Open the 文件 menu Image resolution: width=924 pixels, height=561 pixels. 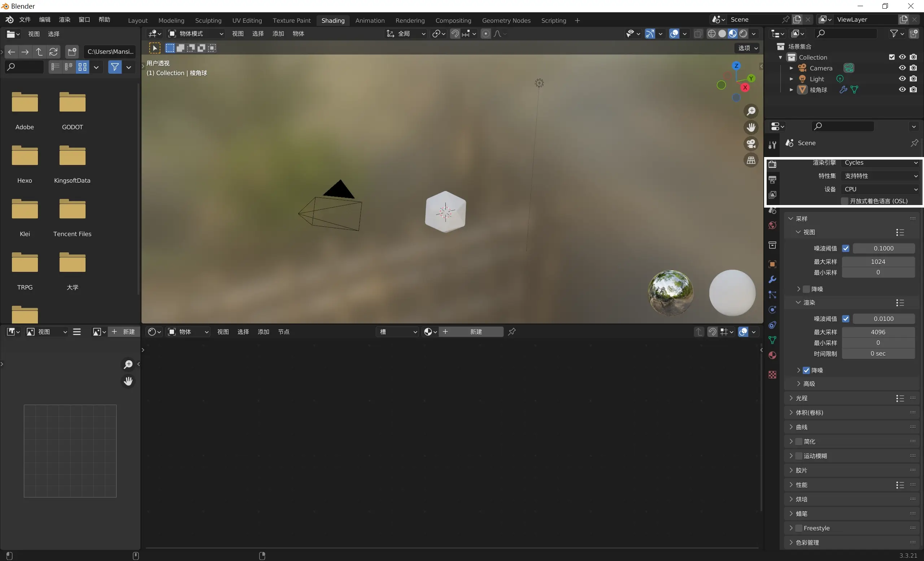point(25,19)
